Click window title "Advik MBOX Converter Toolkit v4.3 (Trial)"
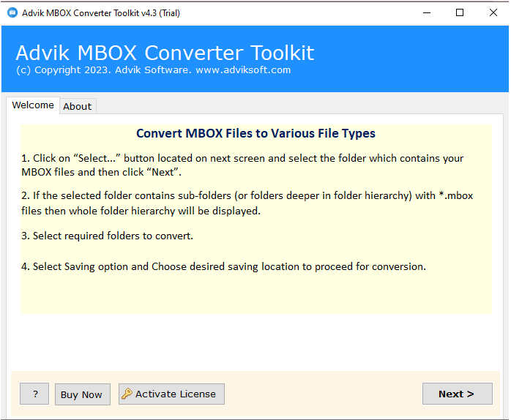The width and height of the screenshot is (511, 420). pos(101,13)
